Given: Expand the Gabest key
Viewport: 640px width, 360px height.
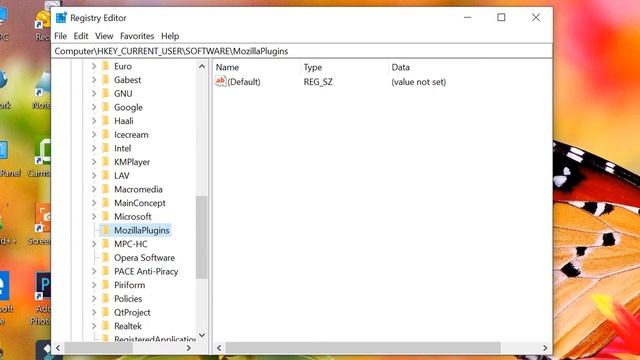Looking at the screenshot, I should tap(94, 80).
